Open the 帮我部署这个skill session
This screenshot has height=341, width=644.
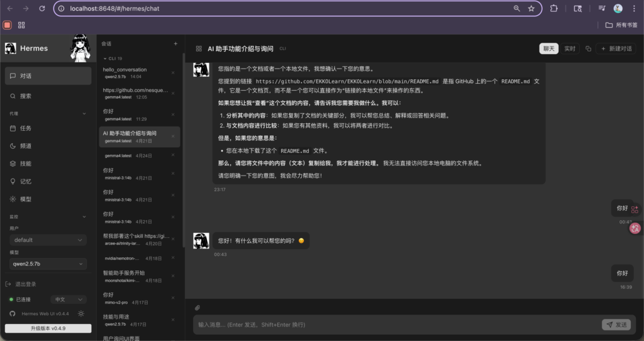coord(139,240)
